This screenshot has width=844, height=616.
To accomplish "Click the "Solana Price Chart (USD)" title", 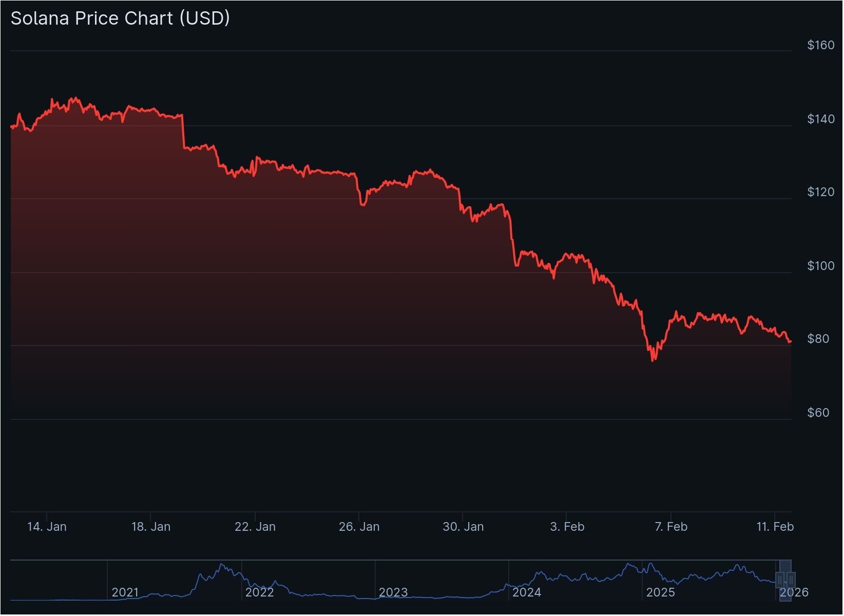I will click(120, 18).
